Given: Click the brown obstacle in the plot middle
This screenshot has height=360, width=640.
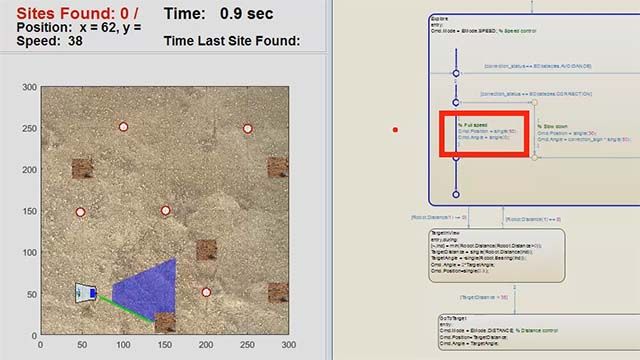Looking at the screenshot, I should pyautogui.click(x=207, y=250).
